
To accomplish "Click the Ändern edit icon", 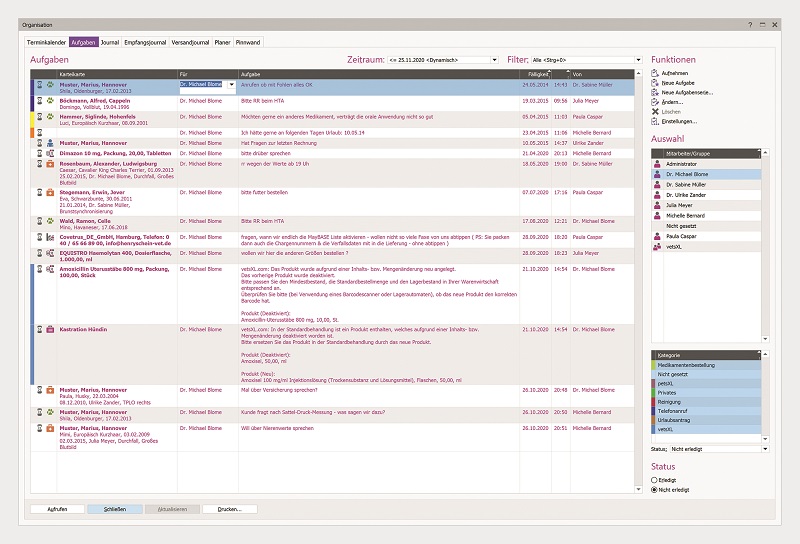I will coord(655,102).
